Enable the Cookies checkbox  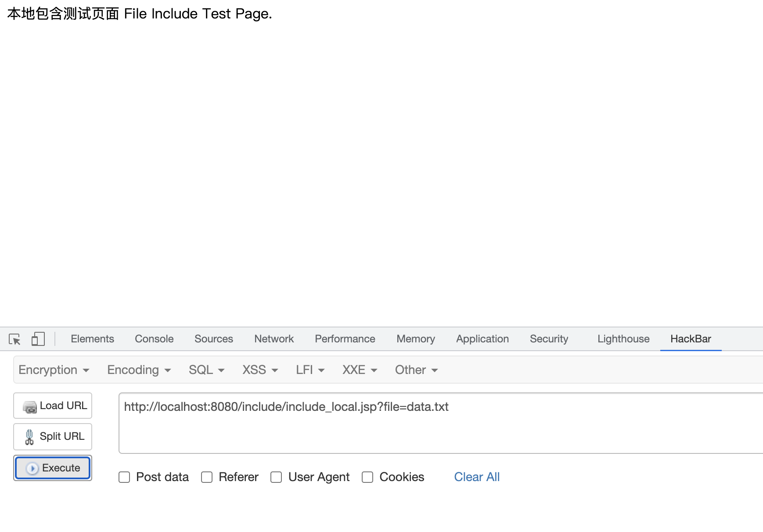(x=367, y=477)
